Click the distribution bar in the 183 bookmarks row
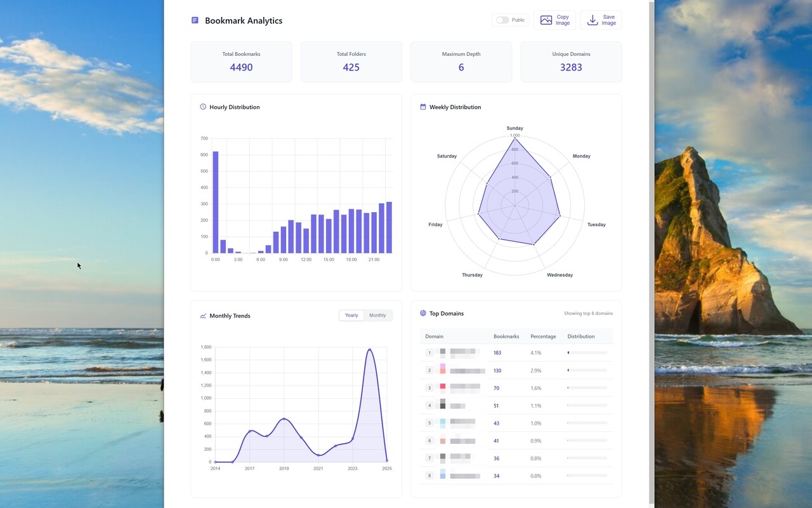This screenshot has width=812, height=508. click(x=587, y=352)
